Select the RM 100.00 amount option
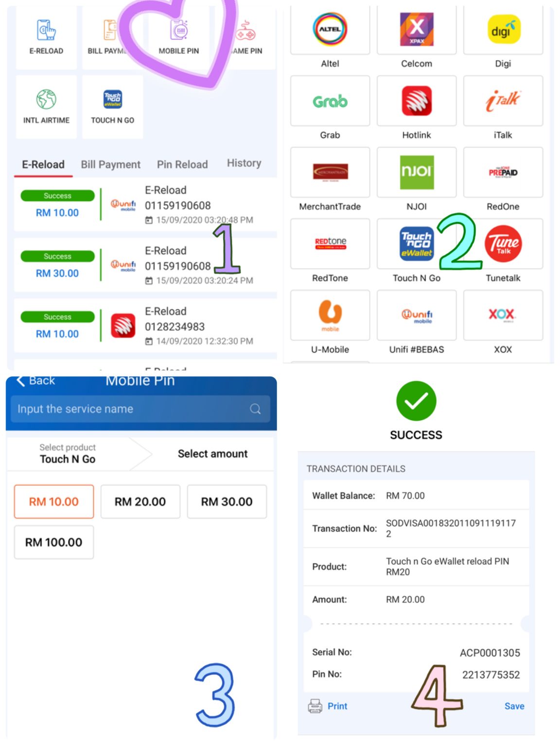 [x=53, y=542]
